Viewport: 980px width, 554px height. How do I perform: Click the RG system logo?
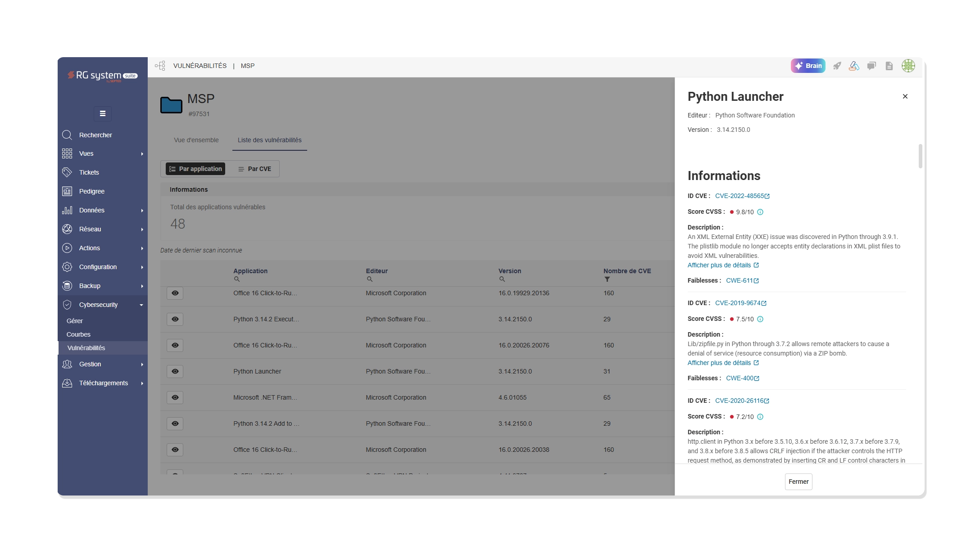pos(102,76)
